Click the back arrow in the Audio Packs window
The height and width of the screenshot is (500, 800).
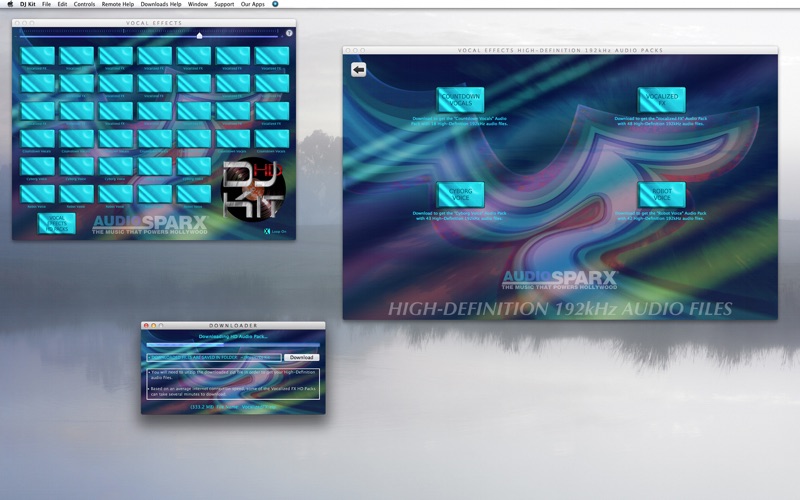[x=359, y=69]
